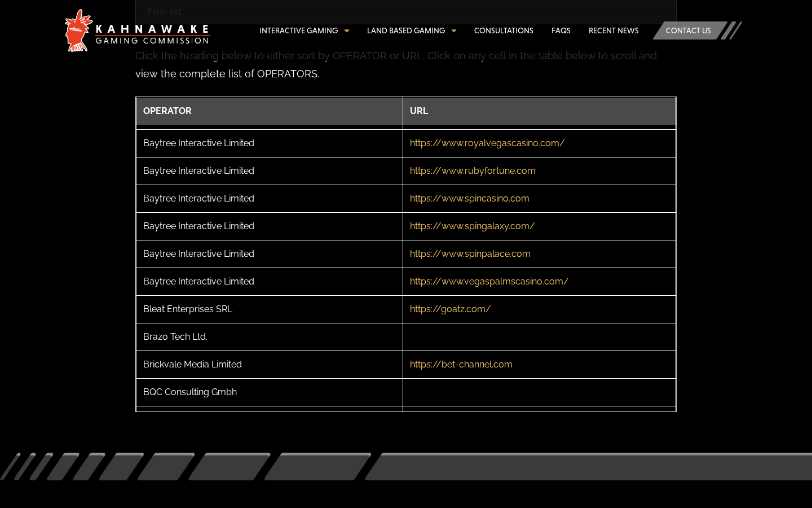812x508 pixels.
Task: Expand the Land Based Gaming dropdown arrow
Action: tap(454, 31)
